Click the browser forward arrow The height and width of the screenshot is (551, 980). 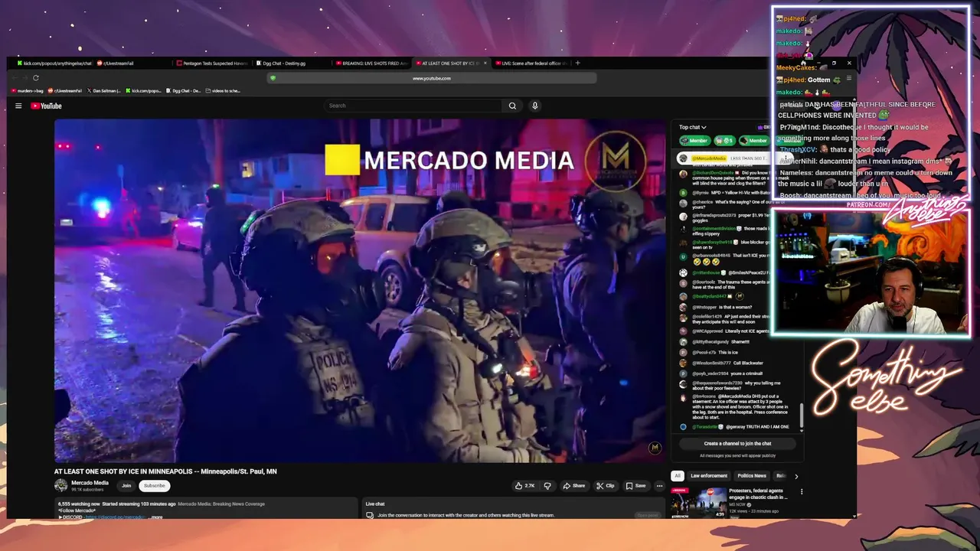pyautogui.click(x=24, y=77)
